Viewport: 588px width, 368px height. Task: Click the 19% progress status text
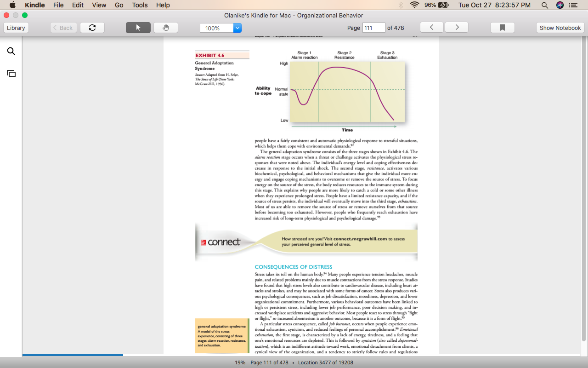click(x=240, y=362)
